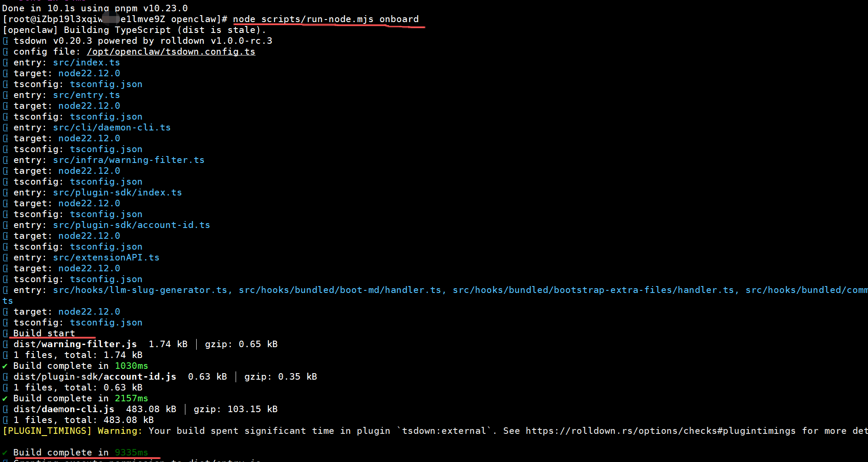The width and height of the screenshot is (868, 462).
Task: Click the green checkmark beside 2157ms build
Action: [5, 399]
